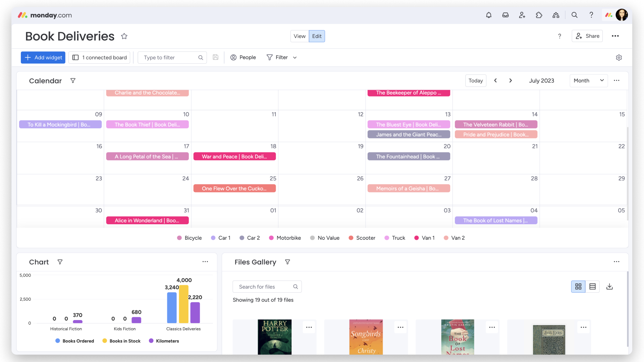
Task: Star the Book Deliveries board
Action: pyautogui.click(x=124, y=36)
